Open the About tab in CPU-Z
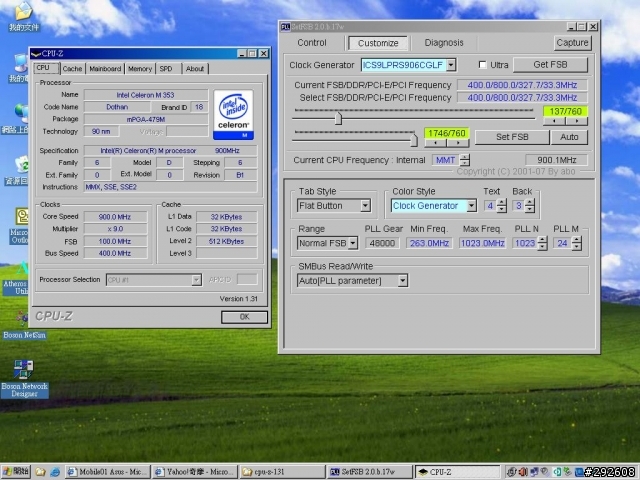Screen dimensions: 640x480 (195, 69)
